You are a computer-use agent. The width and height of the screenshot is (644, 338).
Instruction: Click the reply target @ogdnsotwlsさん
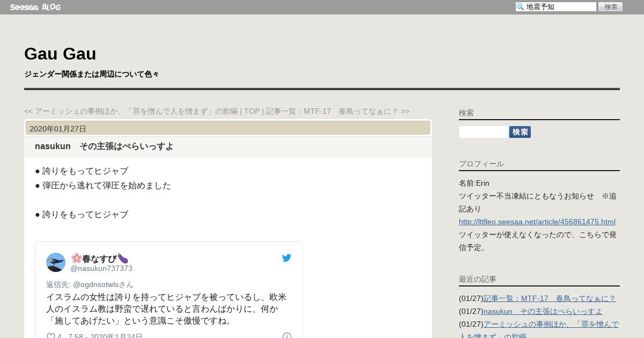(103, 284)
